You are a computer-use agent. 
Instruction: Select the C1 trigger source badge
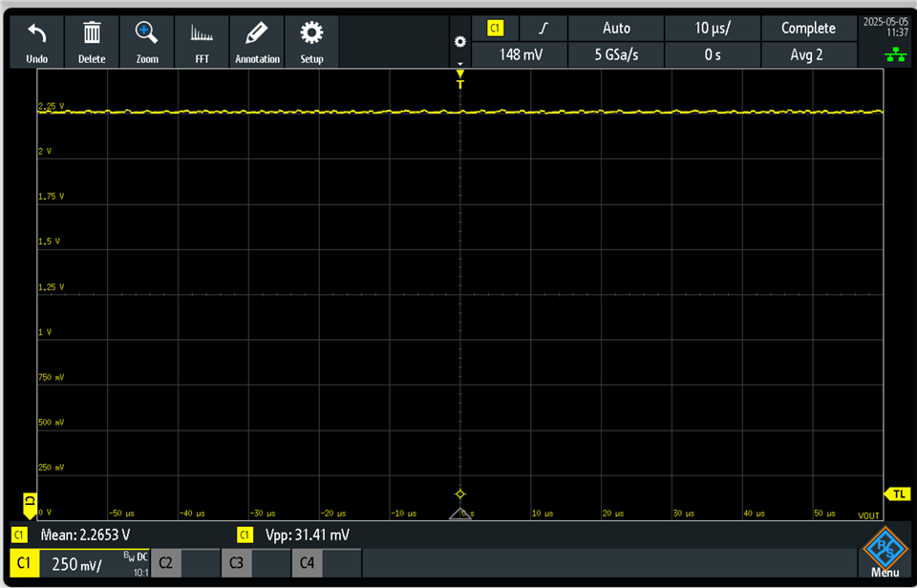click(x=496, y=28)
